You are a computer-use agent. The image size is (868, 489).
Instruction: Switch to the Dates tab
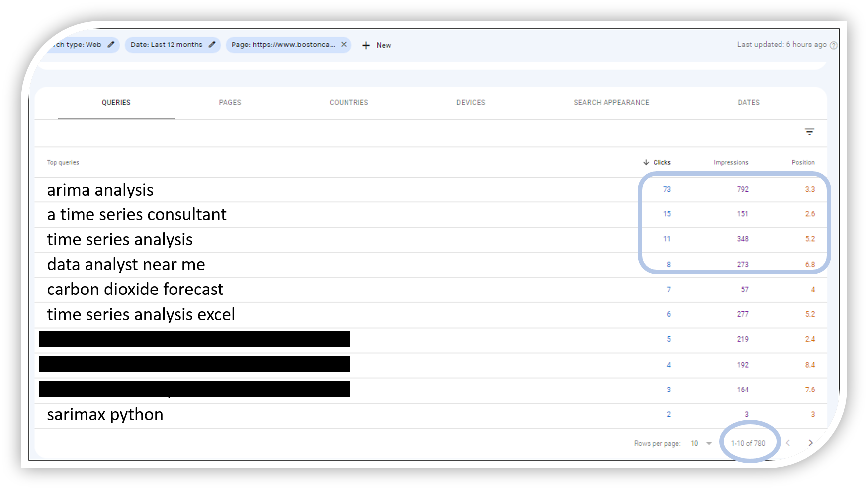[748, 103]
